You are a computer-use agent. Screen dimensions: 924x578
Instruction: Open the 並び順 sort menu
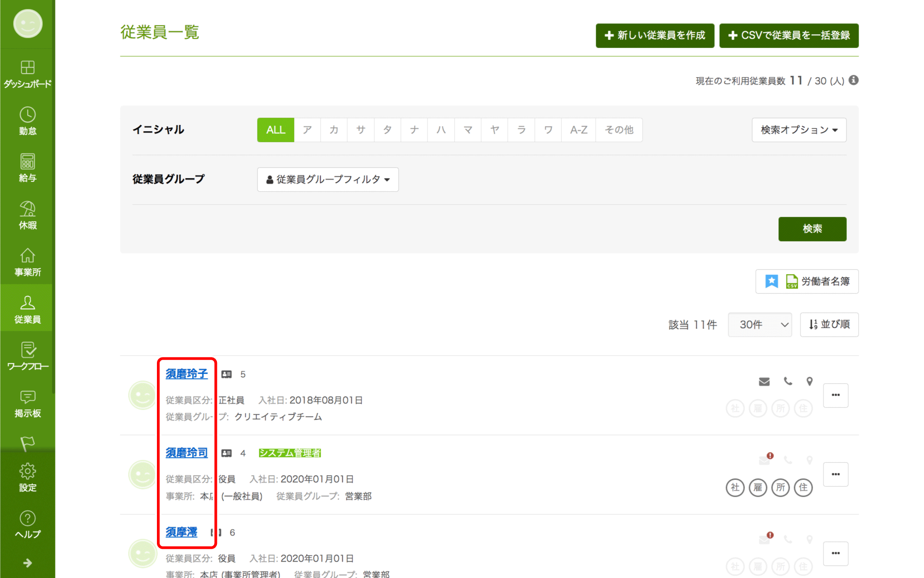(x=829, y=325)
